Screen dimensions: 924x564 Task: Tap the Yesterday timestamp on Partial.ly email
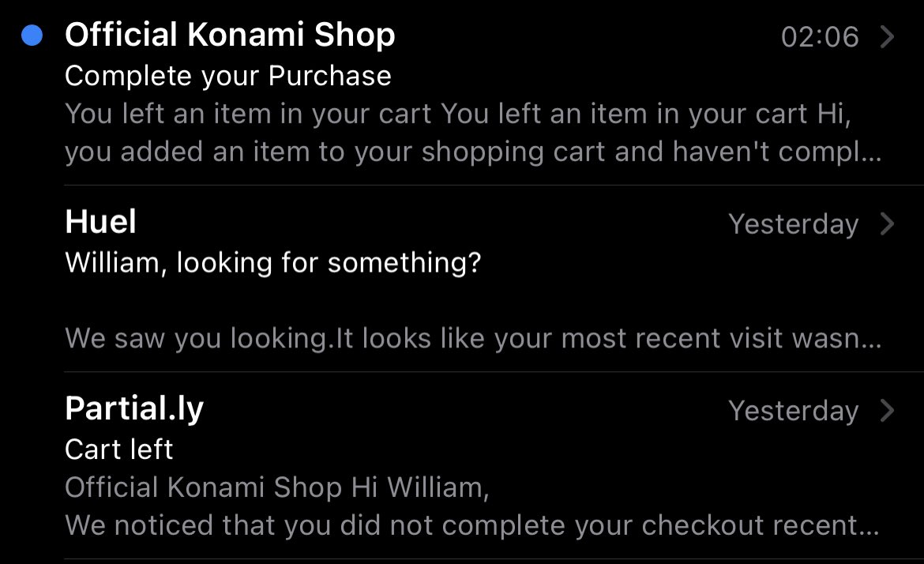pyautogui.click(x=793, y=411)
